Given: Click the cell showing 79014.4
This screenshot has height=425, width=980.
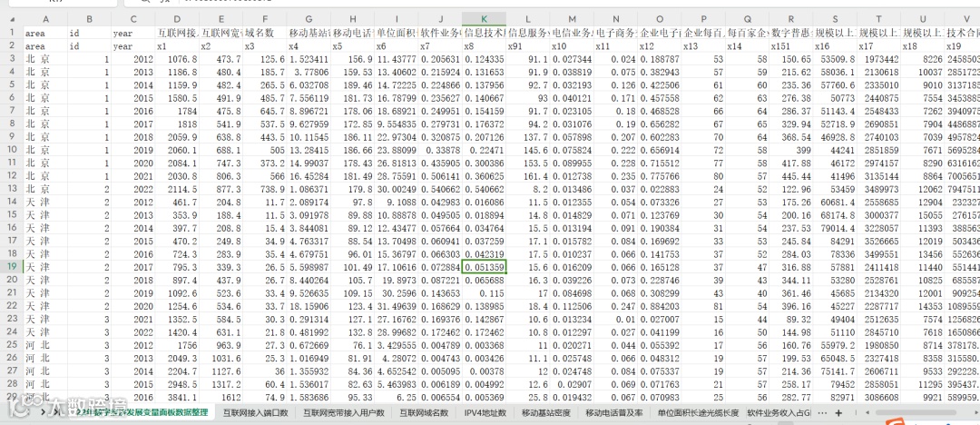Looking at the screenshot, I should (835, 228).
